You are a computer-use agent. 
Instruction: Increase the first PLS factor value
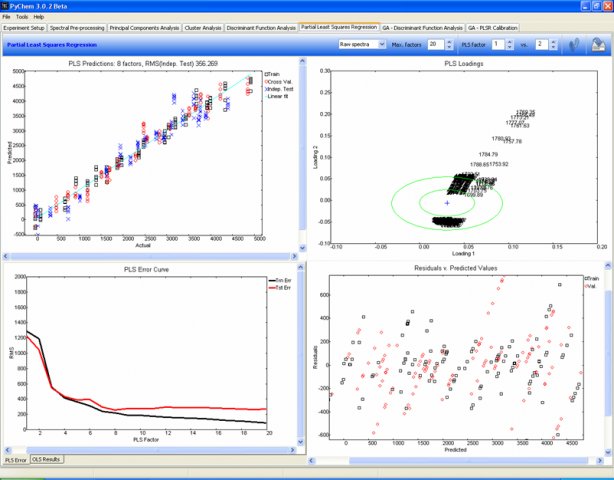pos(509,42)
